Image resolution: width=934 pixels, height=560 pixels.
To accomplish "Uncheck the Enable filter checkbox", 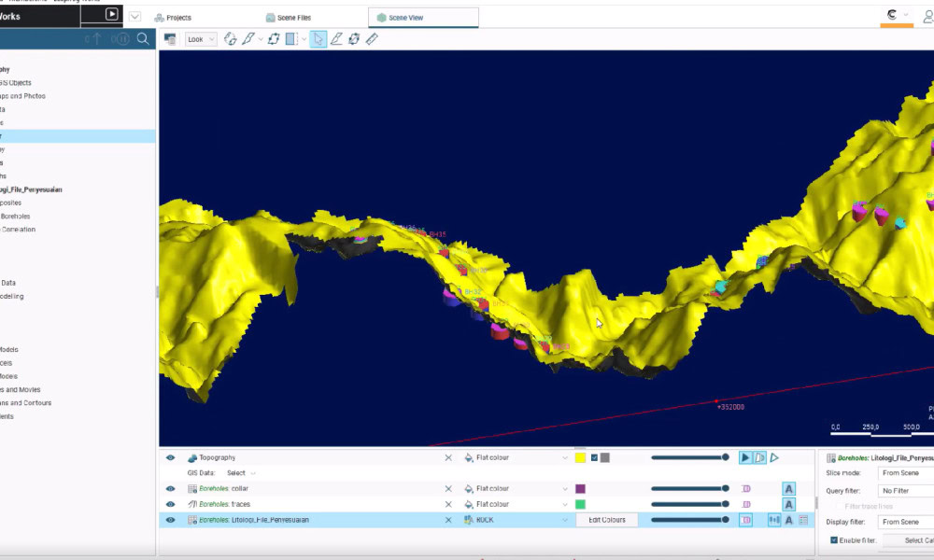I will click(834, 540).
